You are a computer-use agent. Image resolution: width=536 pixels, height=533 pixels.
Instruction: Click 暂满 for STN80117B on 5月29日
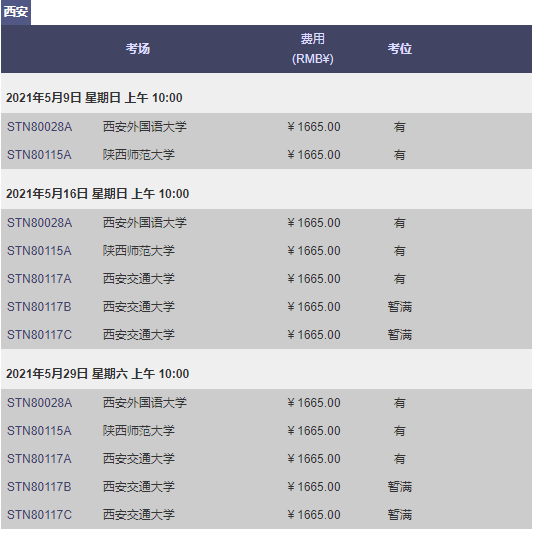(x=400, y=487)
